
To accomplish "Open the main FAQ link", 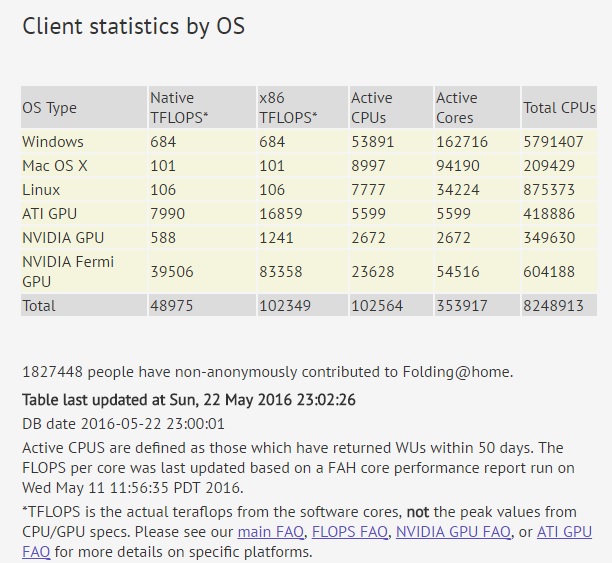I will click(270, 532).
